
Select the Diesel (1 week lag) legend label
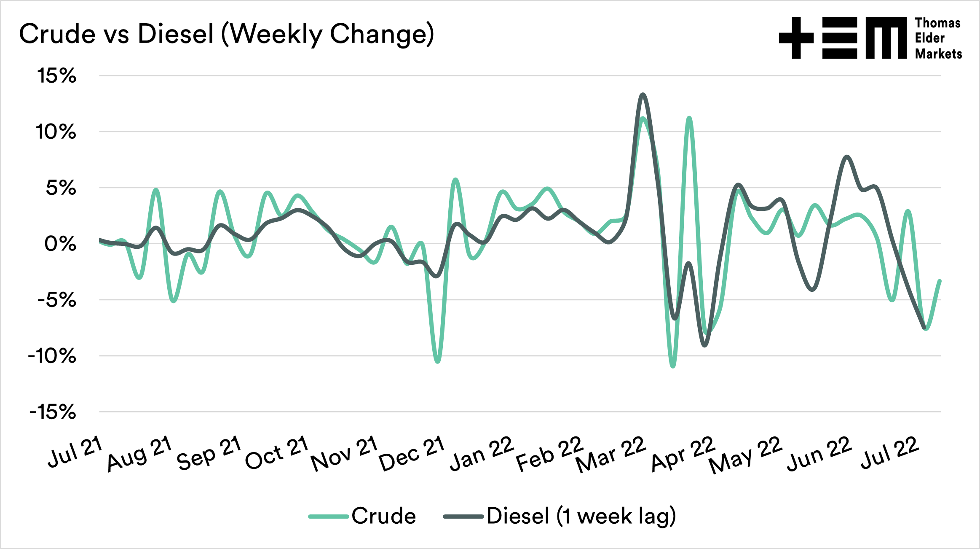click(x=581, y=516)
